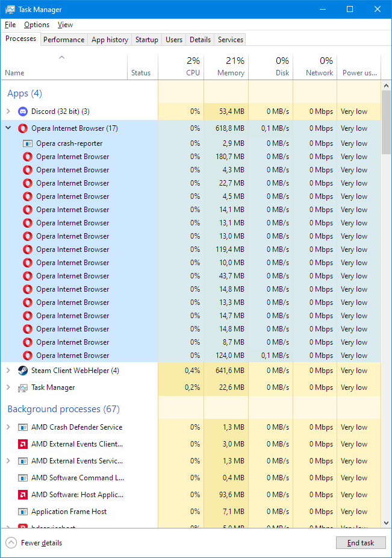Image resolution: width=392 pixels, height=558 pixels.
Task: Switch to the Startup tab
Action: [x=146, y=40]
